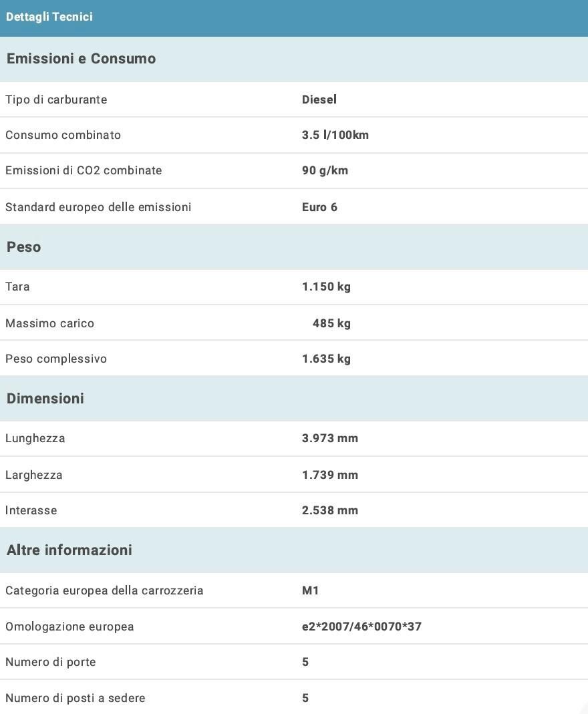The image size is (588, 714).
Task: Click the 'Standard europeo delle emissioni' label
Action: [98, 207]
